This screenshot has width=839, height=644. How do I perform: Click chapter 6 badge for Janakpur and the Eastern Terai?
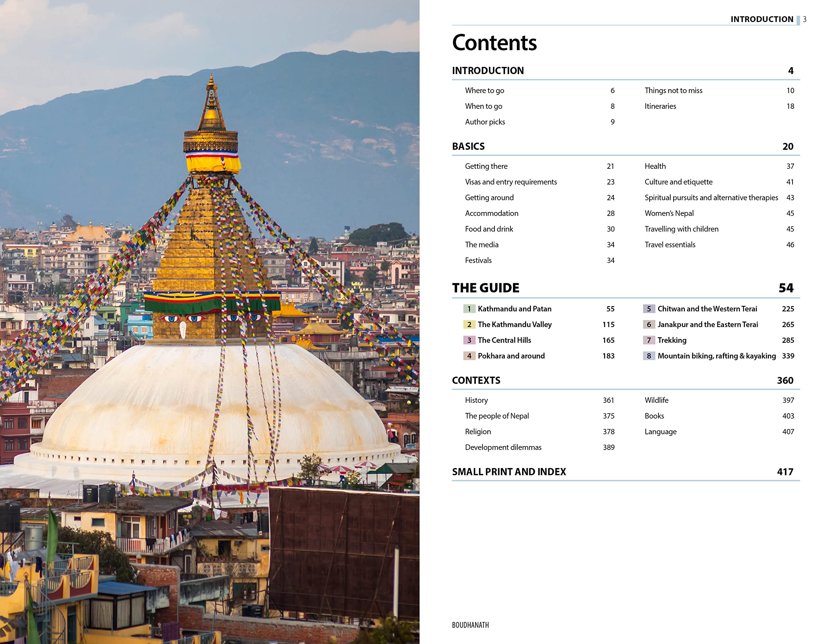tap(649, 325)
